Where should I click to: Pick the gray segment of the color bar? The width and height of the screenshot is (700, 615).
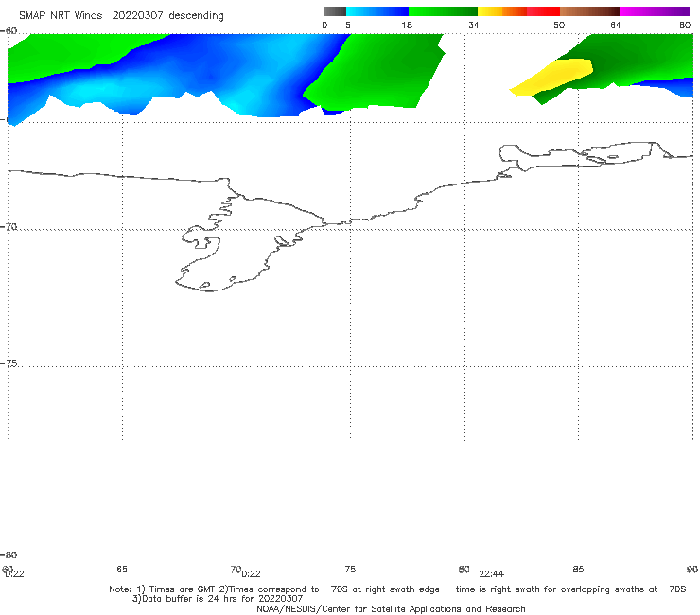335,11
